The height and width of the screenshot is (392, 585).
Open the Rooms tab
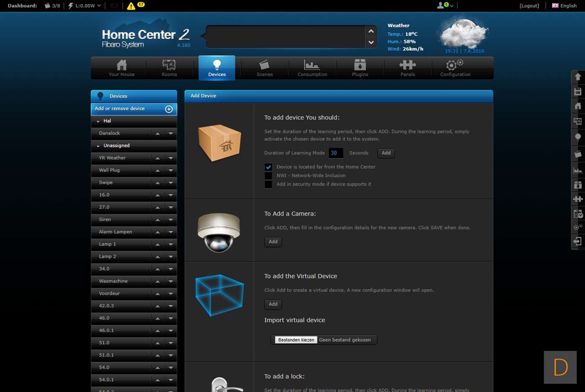[169, 68]
